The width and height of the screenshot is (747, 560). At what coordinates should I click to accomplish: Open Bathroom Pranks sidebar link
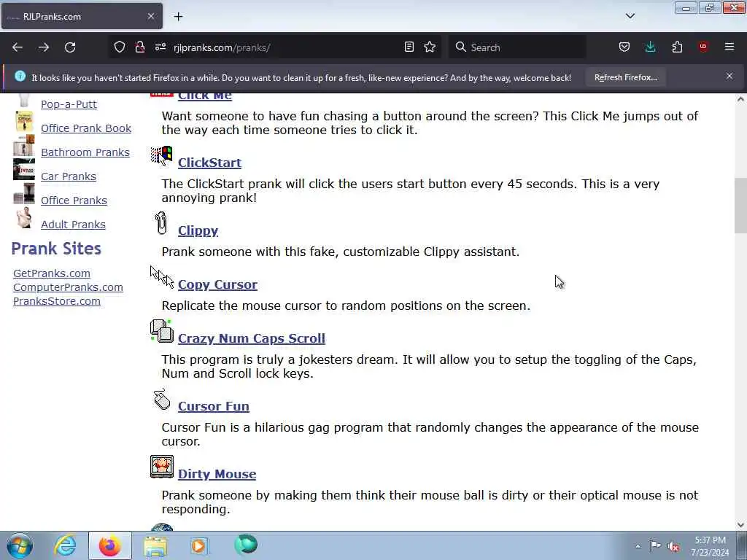click(x=85, y=152)
